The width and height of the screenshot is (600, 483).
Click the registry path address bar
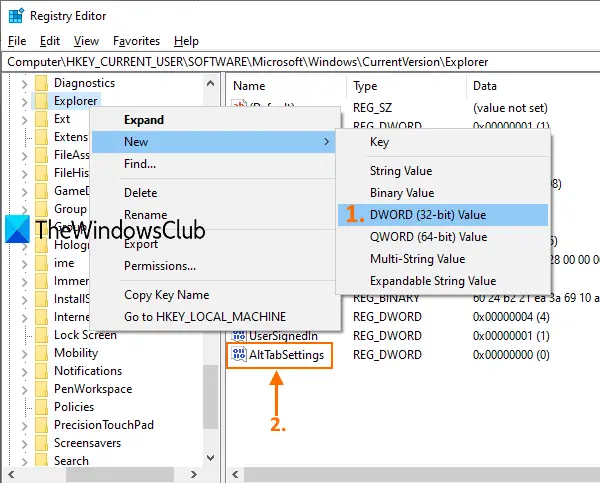click(x=300, y=62)
